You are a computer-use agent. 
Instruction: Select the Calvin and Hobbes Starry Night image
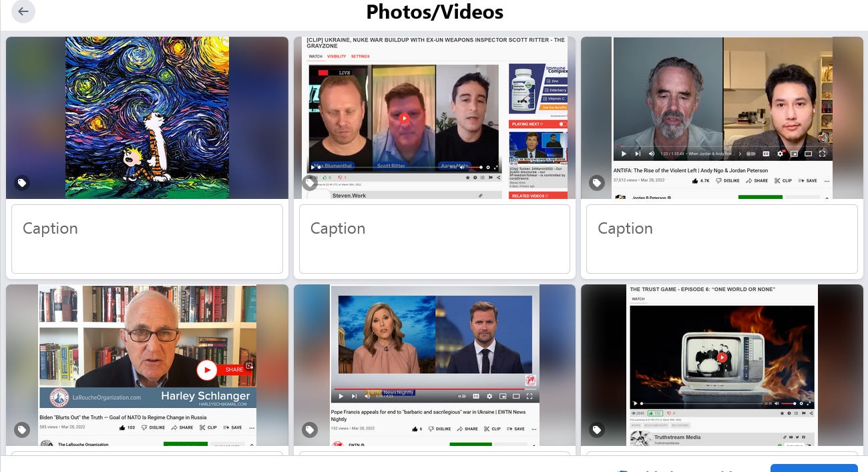pos(147,117)
